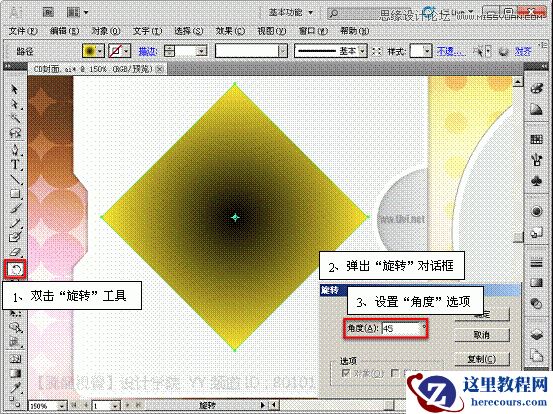553x414 pixels.
Task: Click the stroke none swatch
Action: pos(116,51)
